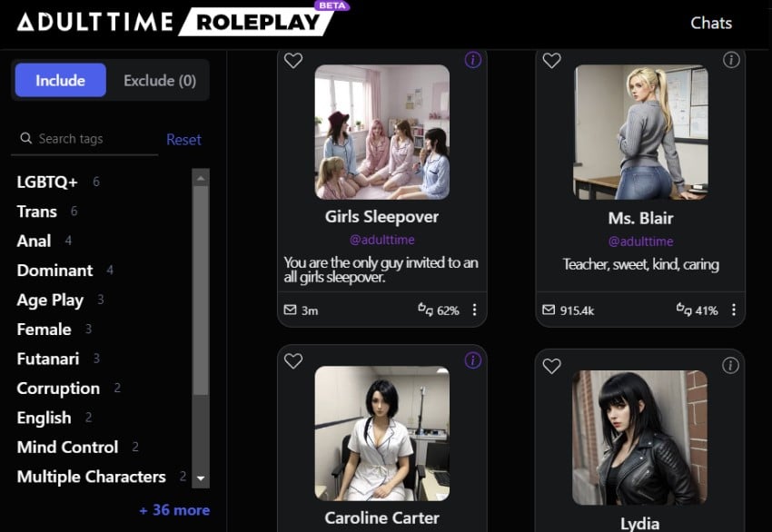The height and width of the screenshot is (532, 772).
Task: Focus the Search tags input field
Action: pyautogui.click(x=91, y=139)
